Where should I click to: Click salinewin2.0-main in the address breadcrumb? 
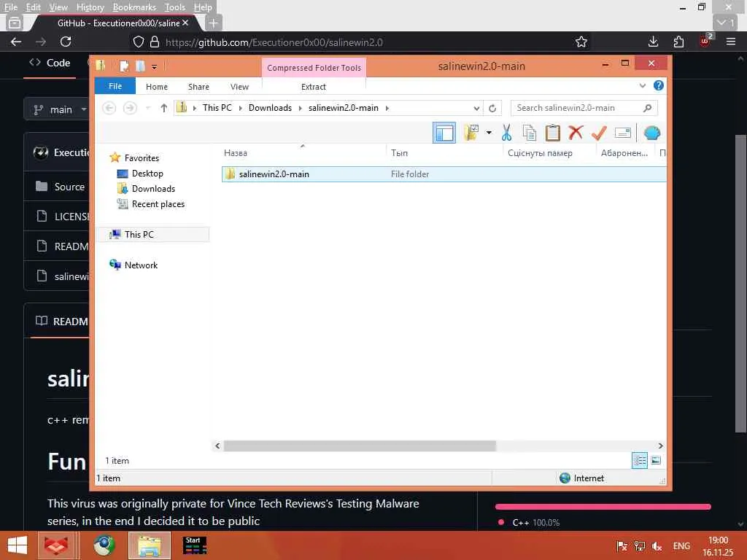click(x=344, y=108)
